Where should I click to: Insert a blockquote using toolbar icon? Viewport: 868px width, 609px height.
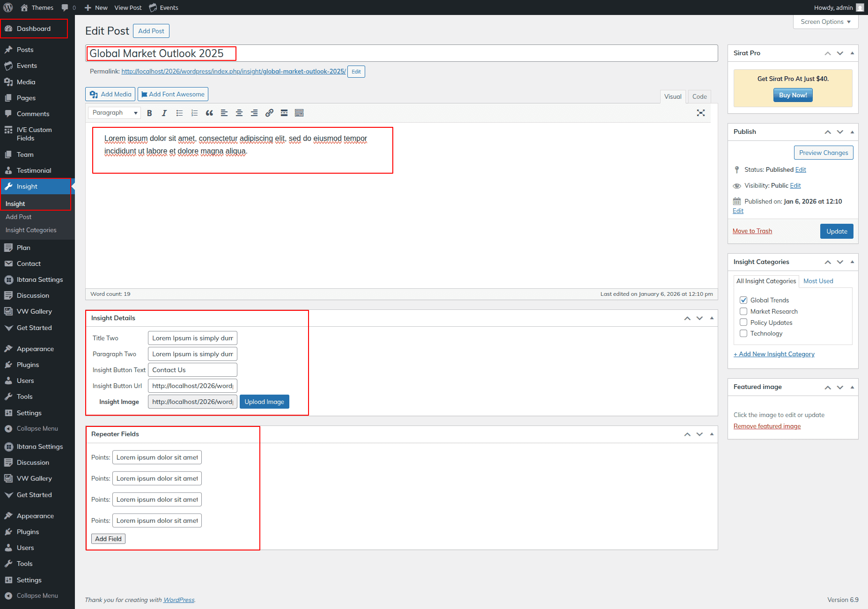(209, 113)
